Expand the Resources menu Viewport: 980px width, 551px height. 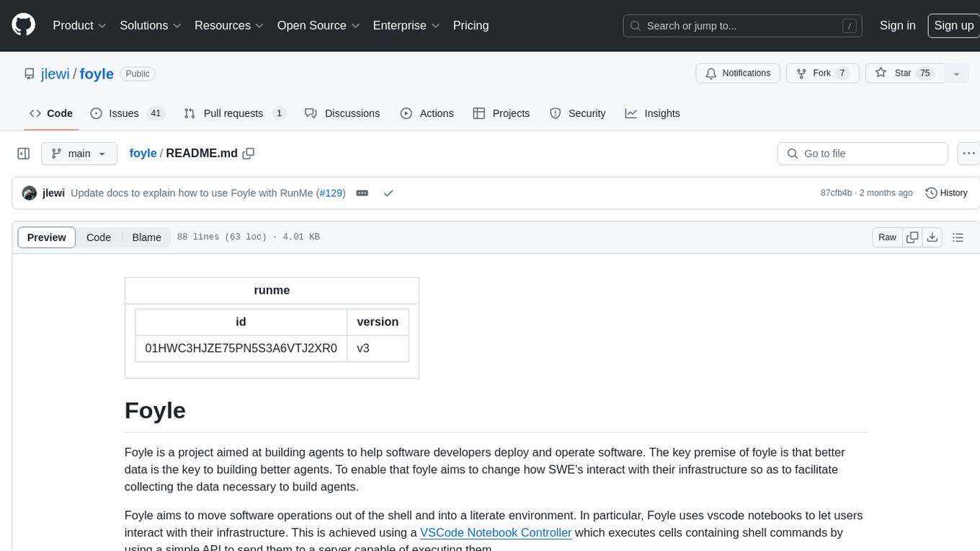229,25
